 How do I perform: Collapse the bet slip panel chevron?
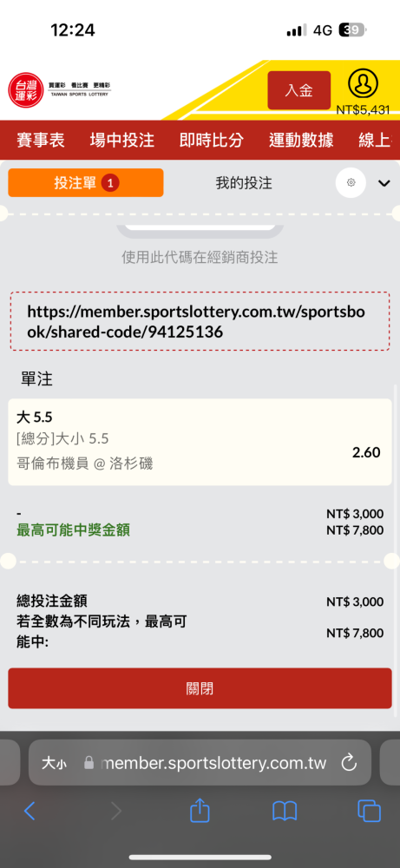click(384, 183)
